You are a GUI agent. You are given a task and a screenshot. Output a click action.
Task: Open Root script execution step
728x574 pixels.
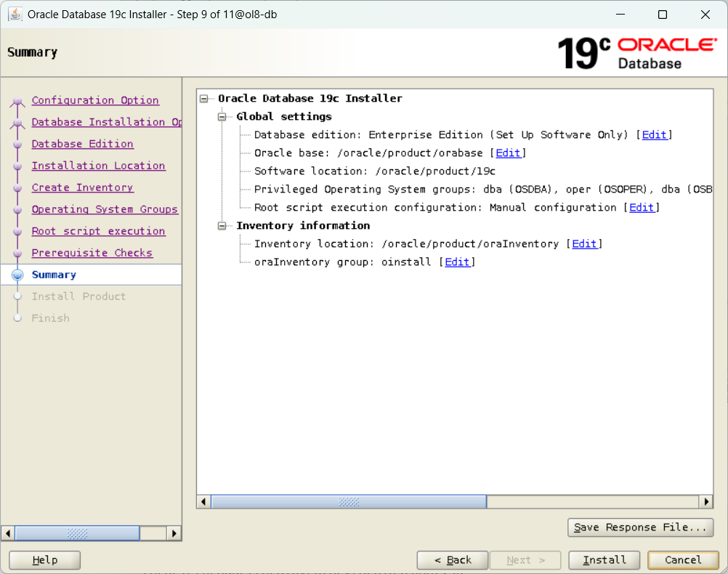click(x=98, y=231)
